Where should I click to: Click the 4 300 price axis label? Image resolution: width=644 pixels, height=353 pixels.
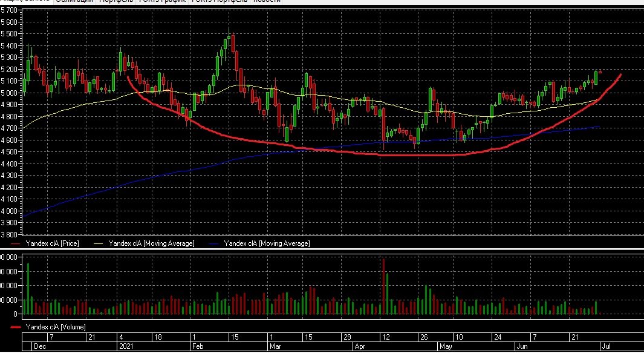click(9, 176)
